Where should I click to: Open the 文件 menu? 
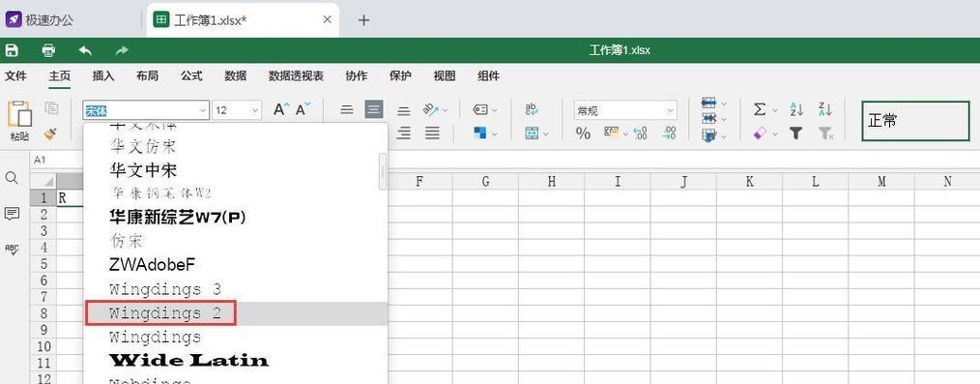pyautogui.click(x=15, y=76)
